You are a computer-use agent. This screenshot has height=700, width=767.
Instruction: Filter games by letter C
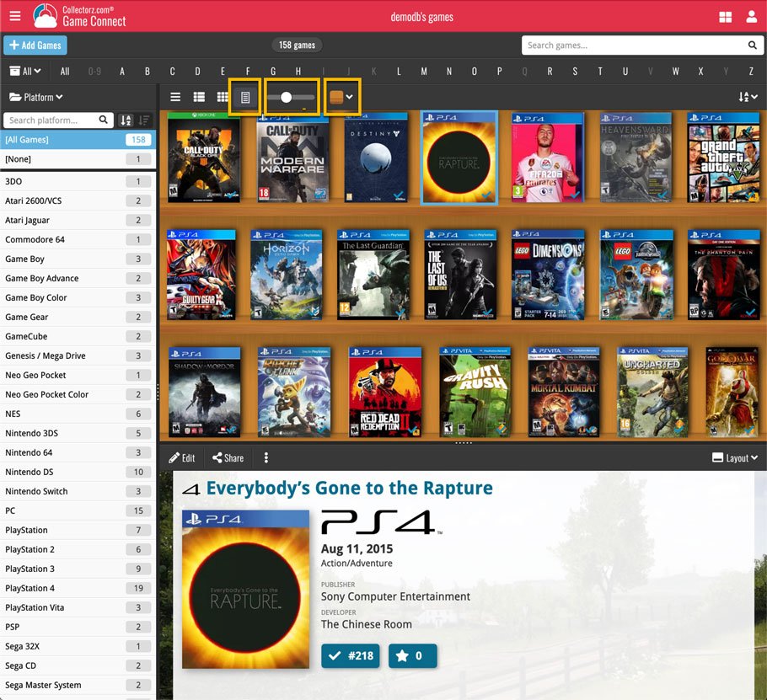172,72
